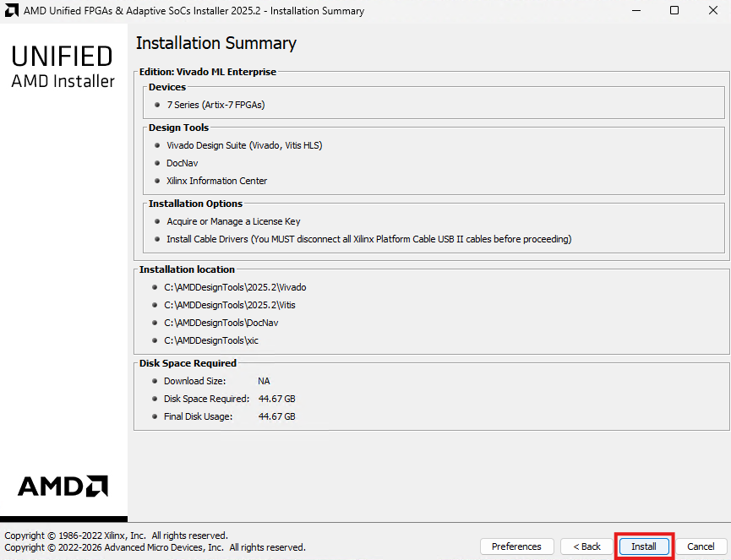Click the 'Disk Space Required' group heading

tap(188, 363)
